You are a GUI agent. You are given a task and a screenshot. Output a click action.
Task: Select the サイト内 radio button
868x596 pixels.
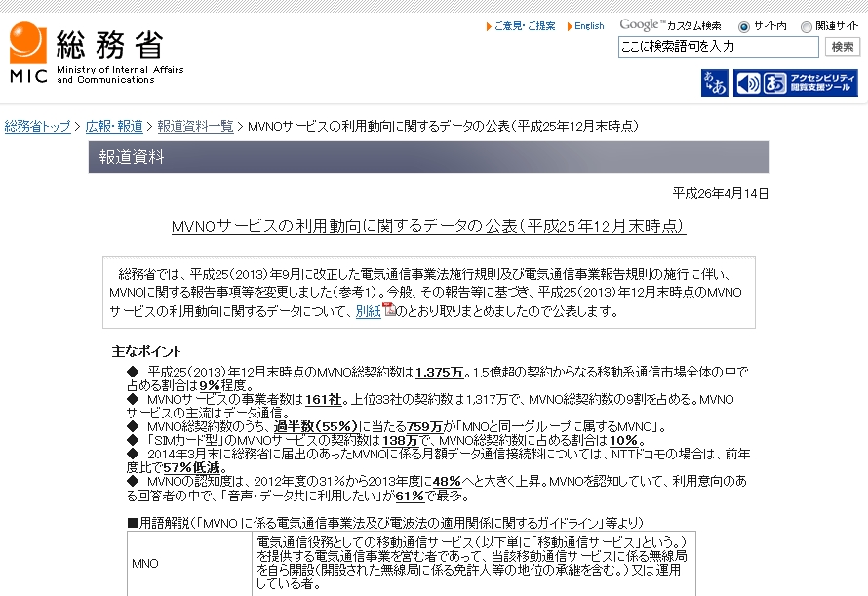click(744, 27)
